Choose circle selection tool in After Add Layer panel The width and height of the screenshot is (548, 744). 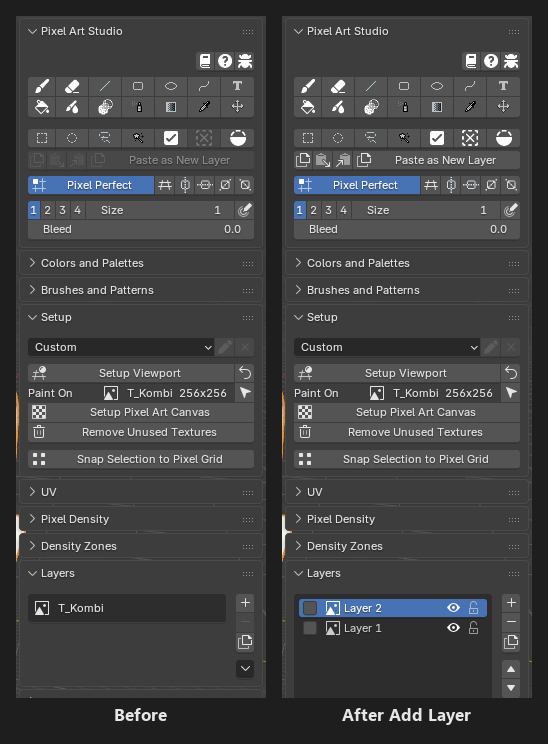[x=337, y=138]
